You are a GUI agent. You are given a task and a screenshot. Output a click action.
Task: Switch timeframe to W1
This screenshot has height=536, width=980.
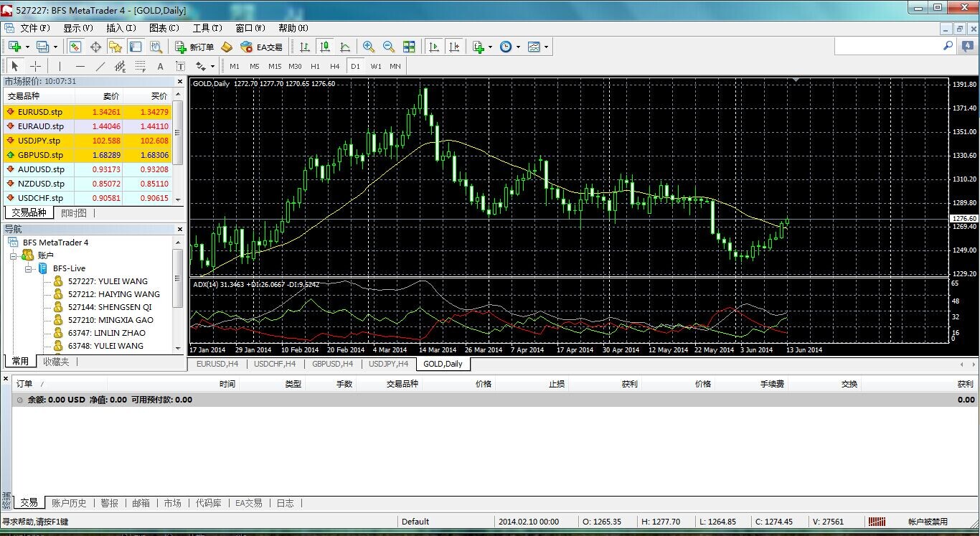376,66
